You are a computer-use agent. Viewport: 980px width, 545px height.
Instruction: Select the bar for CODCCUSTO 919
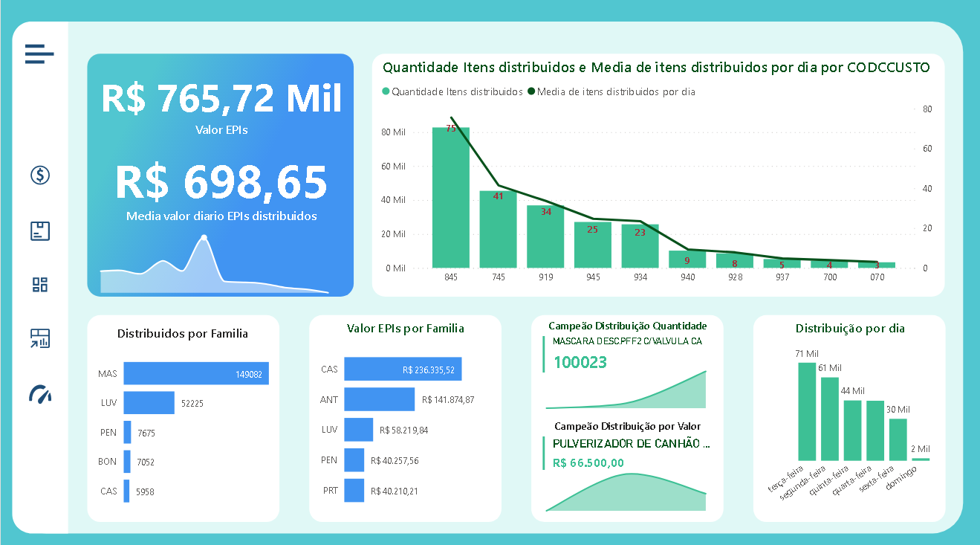point(546,236)
